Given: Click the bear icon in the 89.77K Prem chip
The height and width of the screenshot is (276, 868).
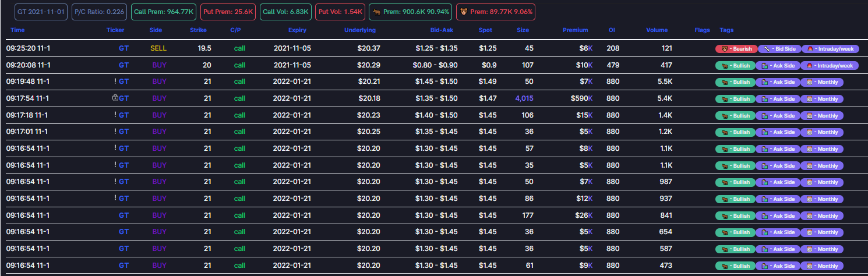Looking at the screenshot, I should (x=464, y=12).
